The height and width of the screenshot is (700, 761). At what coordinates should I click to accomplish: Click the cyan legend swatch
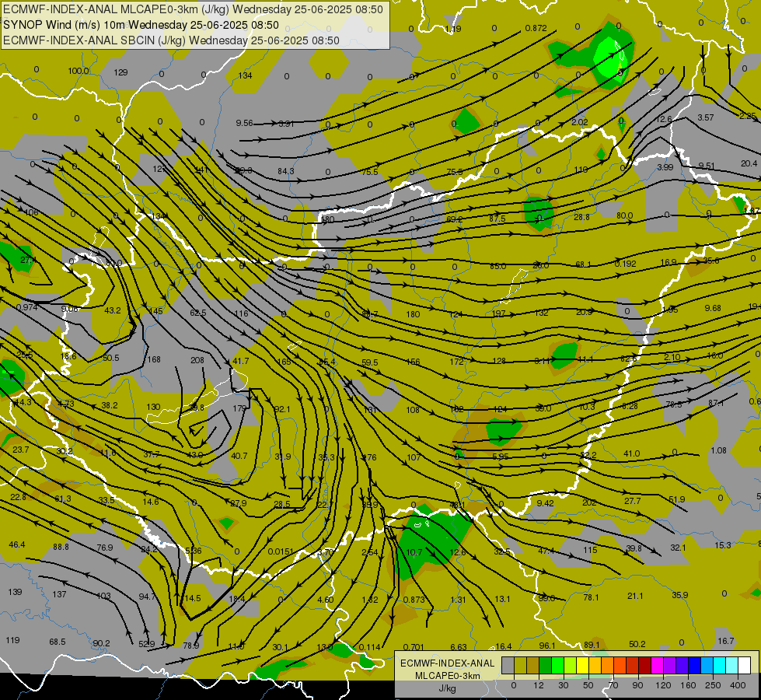pyautogui.click(x=721, y=665)
